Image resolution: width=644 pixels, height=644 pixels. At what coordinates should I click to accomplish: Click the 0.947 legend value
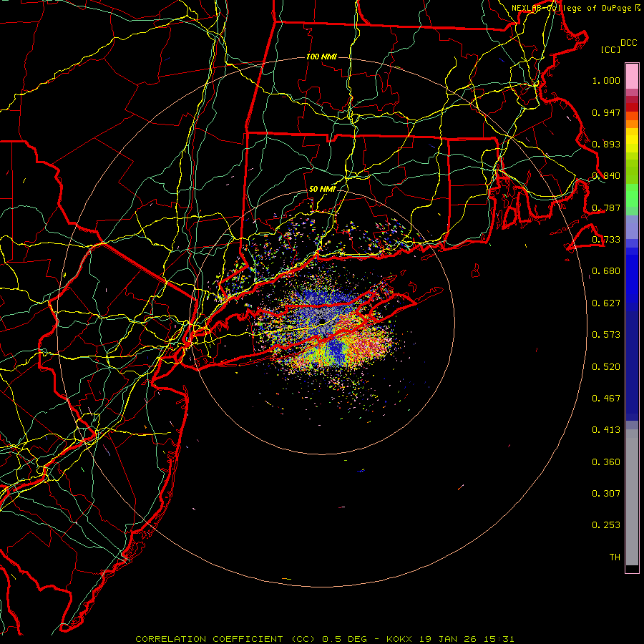coord(606,112)
